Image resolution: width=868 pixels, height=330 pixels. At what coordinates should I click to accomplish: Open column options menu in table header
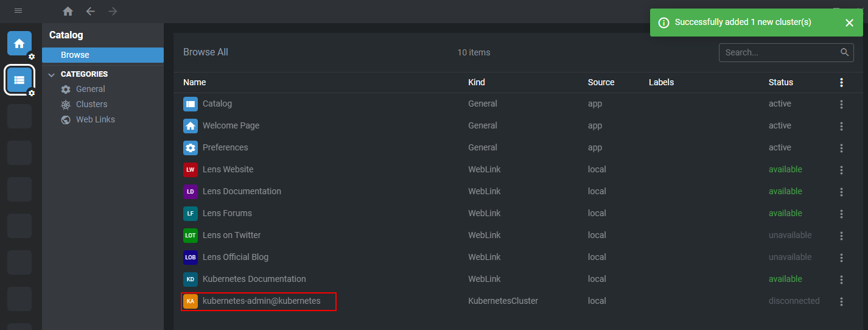pyautogui.click(x=842, y=82)
